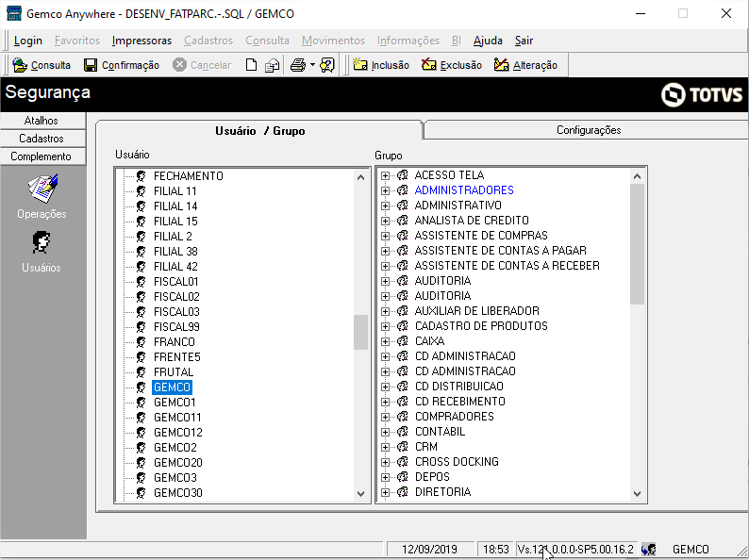Click the Confirmação save button
The image size is (749, 560).
122,65
